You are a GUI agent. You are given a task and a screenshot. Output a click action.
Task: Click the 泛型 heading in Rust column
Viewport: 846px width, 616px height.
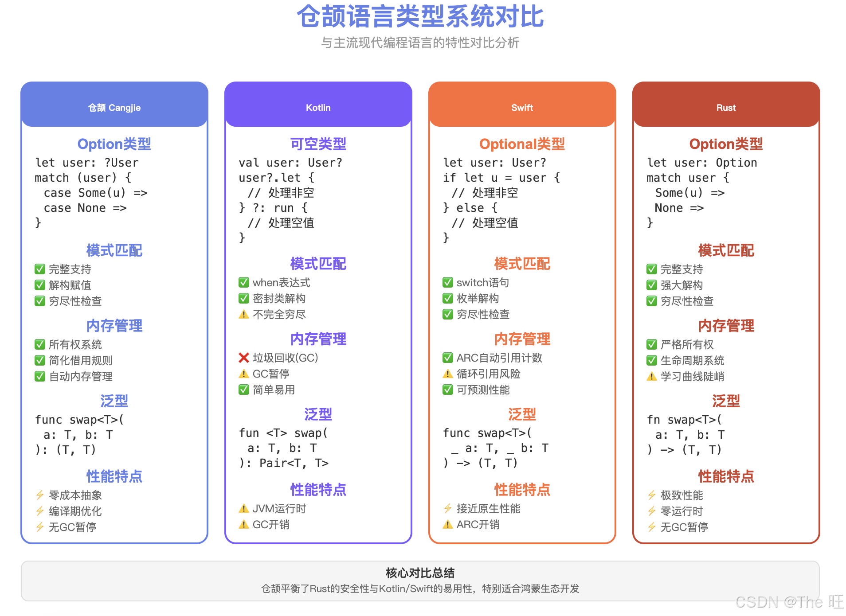(x=726, y=401)
